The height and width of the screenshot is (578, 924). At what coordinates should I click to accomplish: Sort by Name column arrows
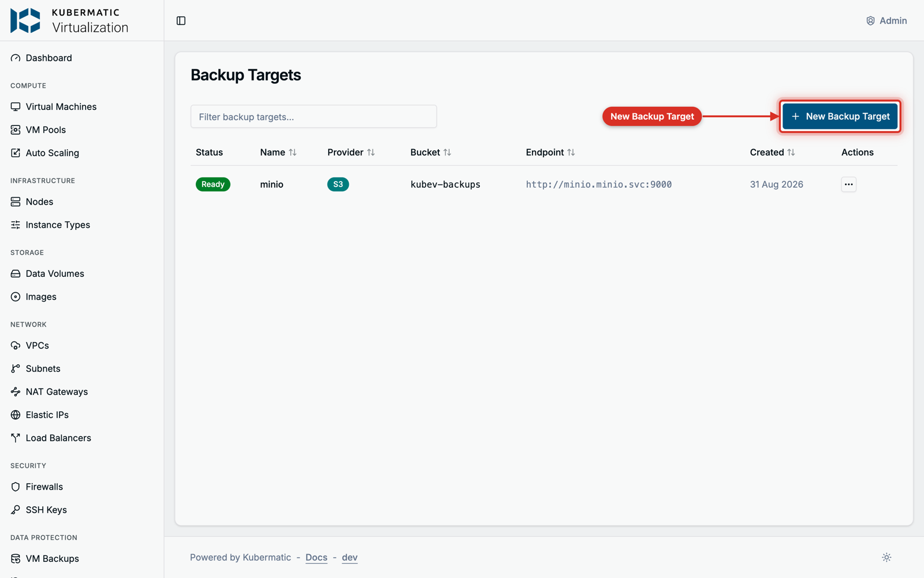293,152
